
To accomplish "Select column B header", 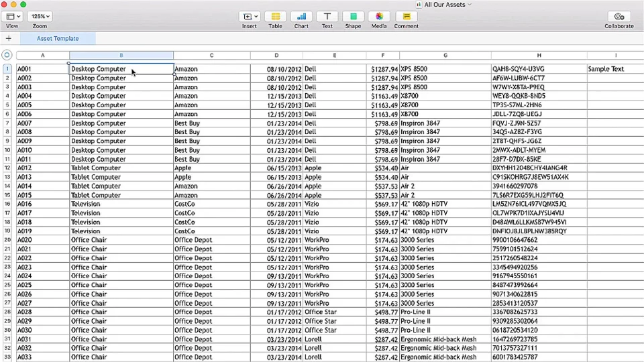I will point(121,56).
